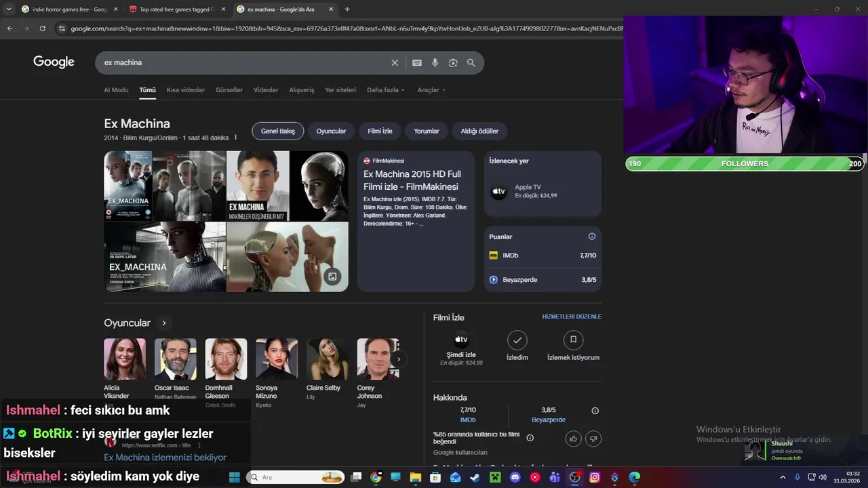The height and width of the screenshot is (488, 868).
Task: Open Minecraft from the taskbar
Action: pos(495,477)
